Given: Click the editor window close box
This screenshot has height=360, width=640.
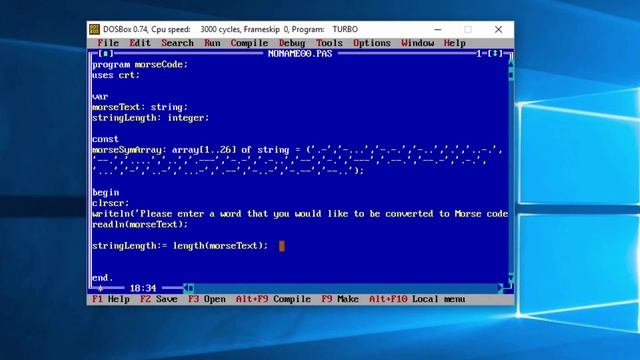Looking at the screenshot, I should click(105, 53).
